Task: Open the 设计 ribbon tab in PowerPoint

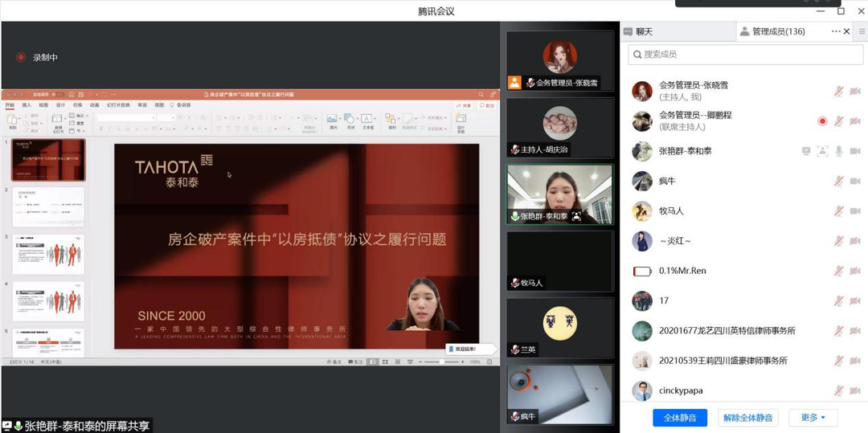Action: coord(61,105)
